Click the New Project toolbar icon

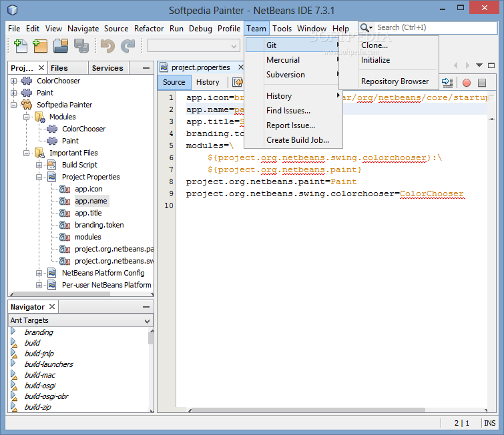click(40, 45)
